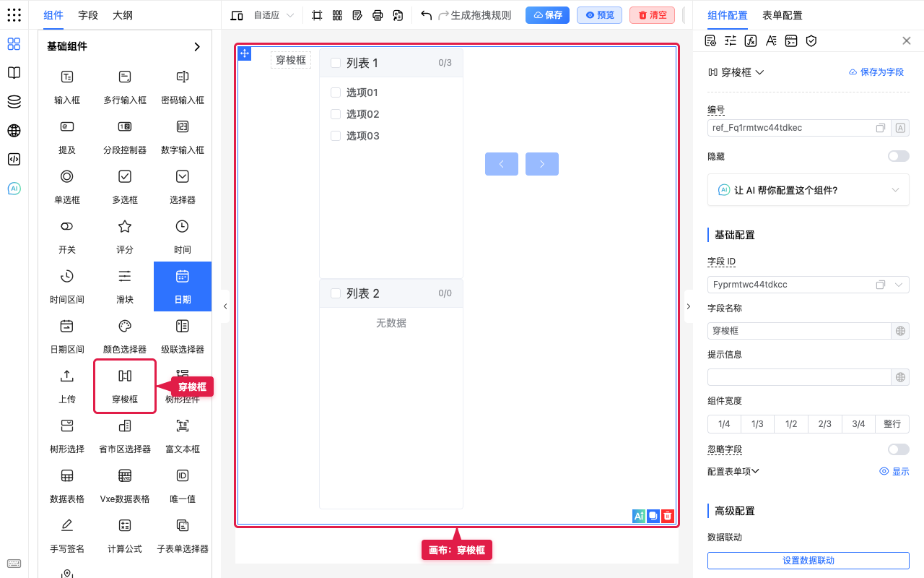
Task: Open the code bracket icon in left sidebar
Action: pyautogui.click(x=14, y=160)
